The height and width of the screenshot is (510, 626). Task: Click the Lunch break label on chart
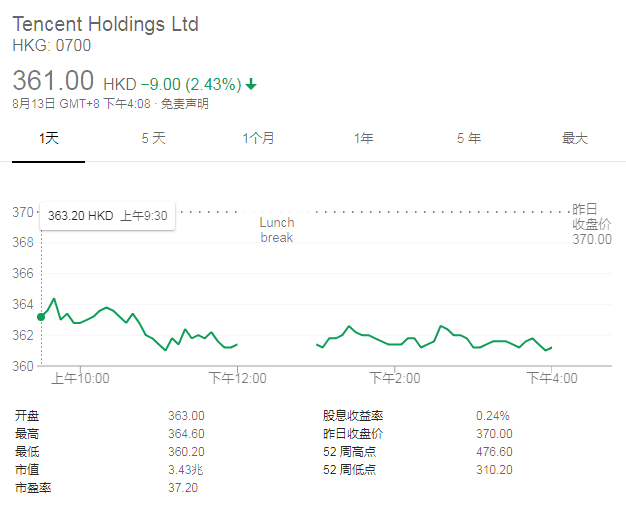(x=277, y=230)
